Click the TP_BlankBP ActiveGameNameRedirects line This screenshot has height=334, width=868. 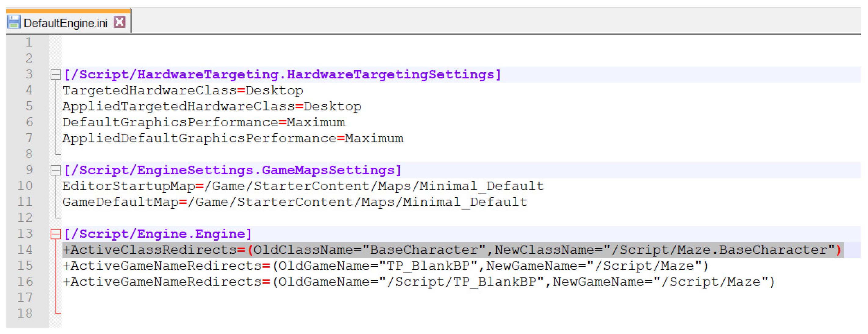pos(386,266)
